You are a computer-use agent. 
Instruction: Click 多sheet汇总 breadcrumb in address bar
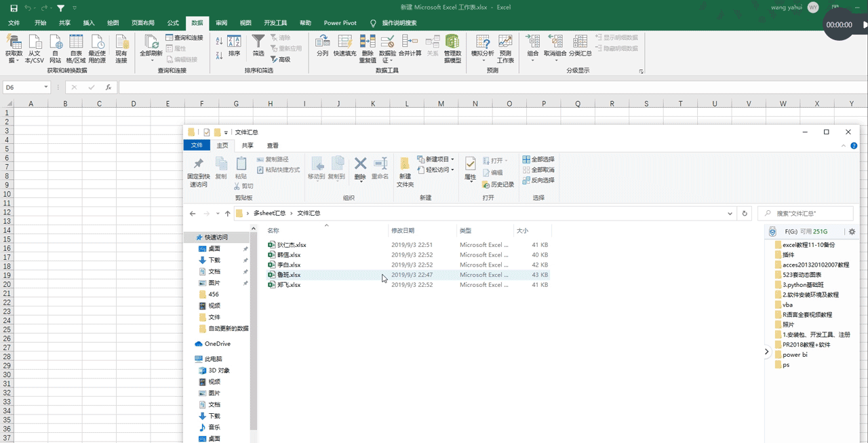tap(269, 213)
